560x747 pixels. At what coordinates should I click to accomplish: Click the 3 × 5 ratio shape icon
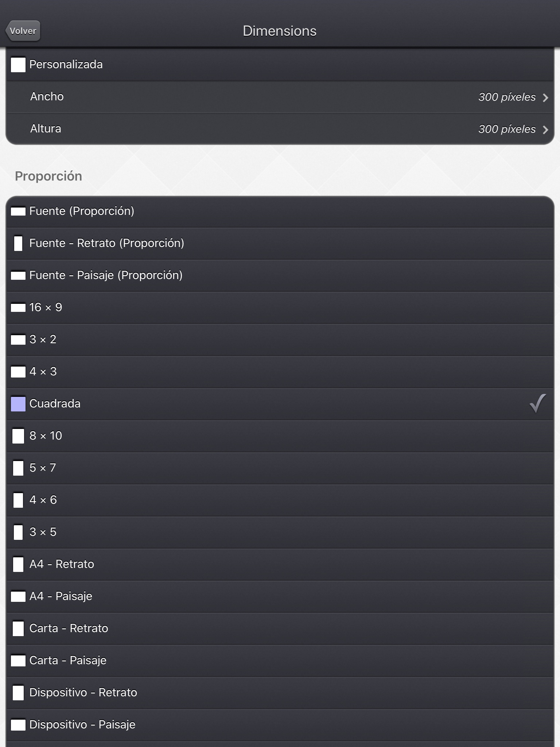18,532
